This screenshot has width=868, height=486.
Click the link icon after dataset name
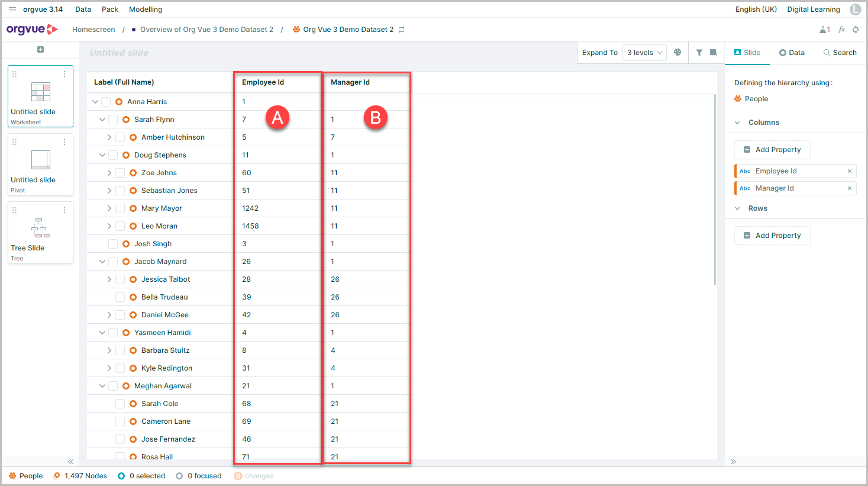[402, 30]
